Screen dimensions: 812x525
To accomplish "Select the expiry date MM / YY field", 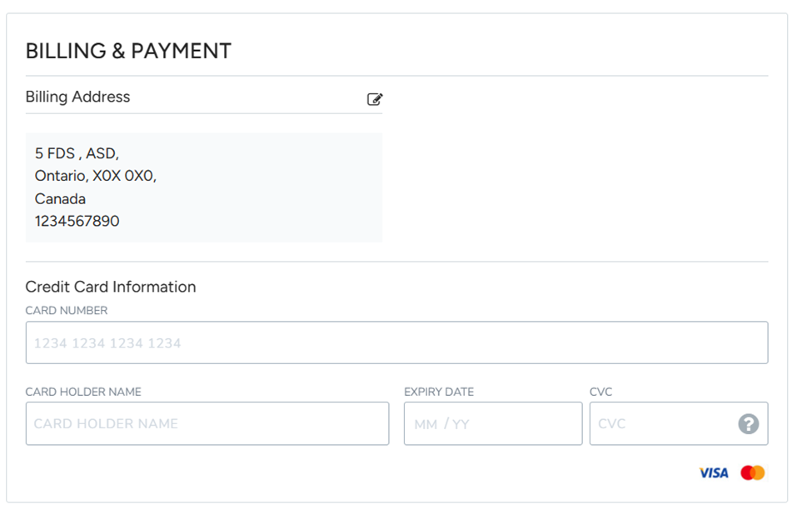I will pyautogui.click(x=492, y=423).
